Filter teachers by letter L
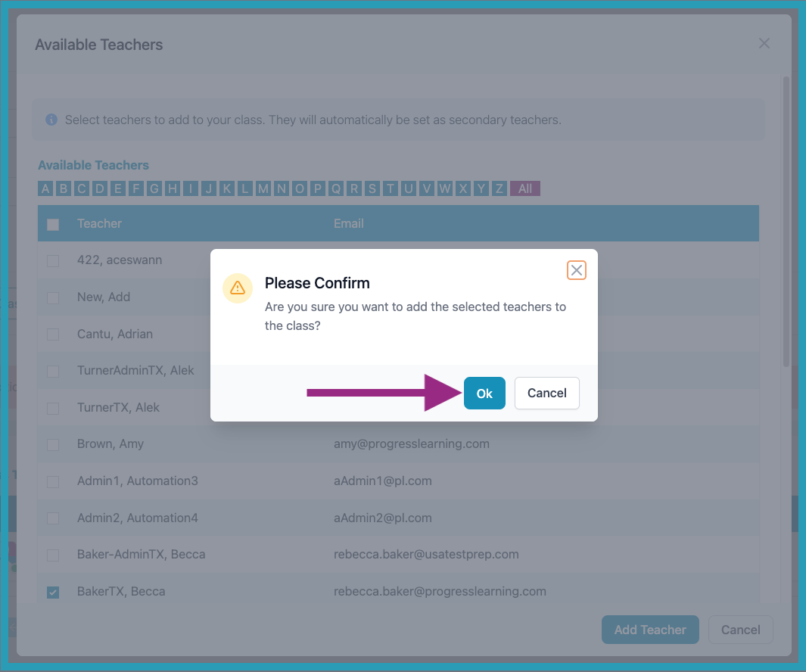Viewport: 806px width, 672px height. click(245, 188)
